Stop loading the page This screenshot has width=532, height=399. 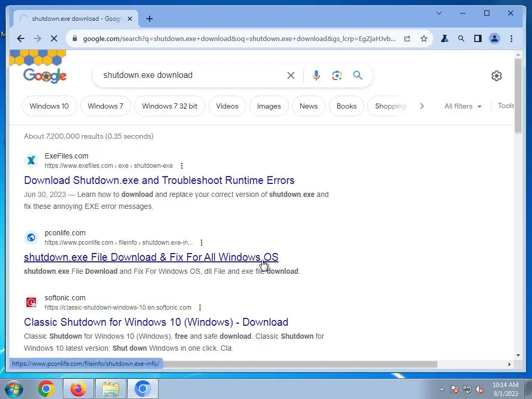coord(54,38)
